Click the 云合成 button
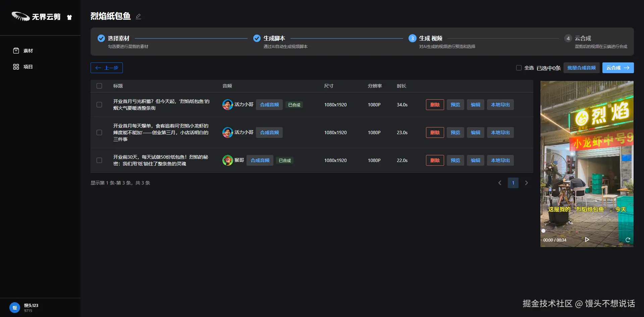Viewport: 644px width, 317px height. tap(618, 68)
